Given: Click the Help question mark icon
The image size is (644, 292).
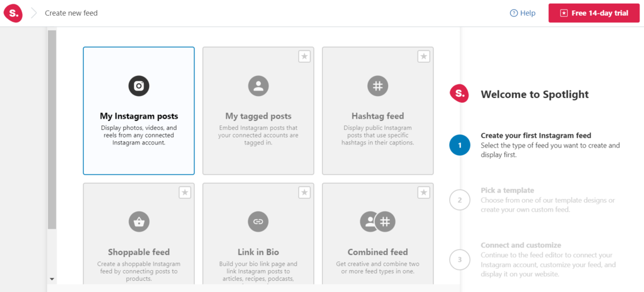Looking at the screenshot, I should (x=514, y=13).
